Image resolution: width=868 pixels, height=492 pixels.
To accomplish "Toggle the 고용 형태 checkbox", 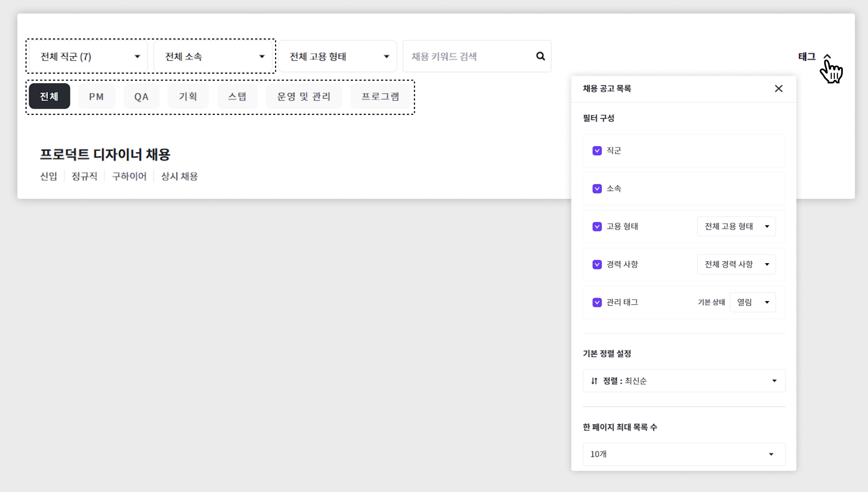I will pos(597,227).
